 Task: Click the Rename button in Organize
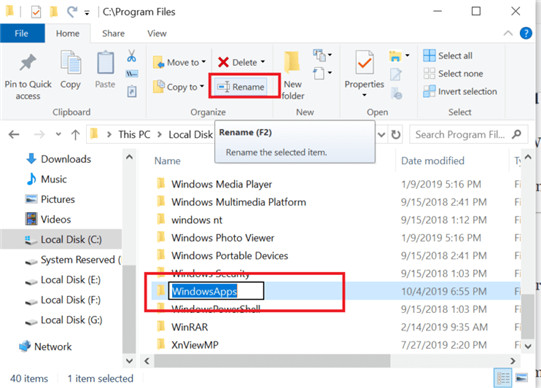[x=241, y=87]
